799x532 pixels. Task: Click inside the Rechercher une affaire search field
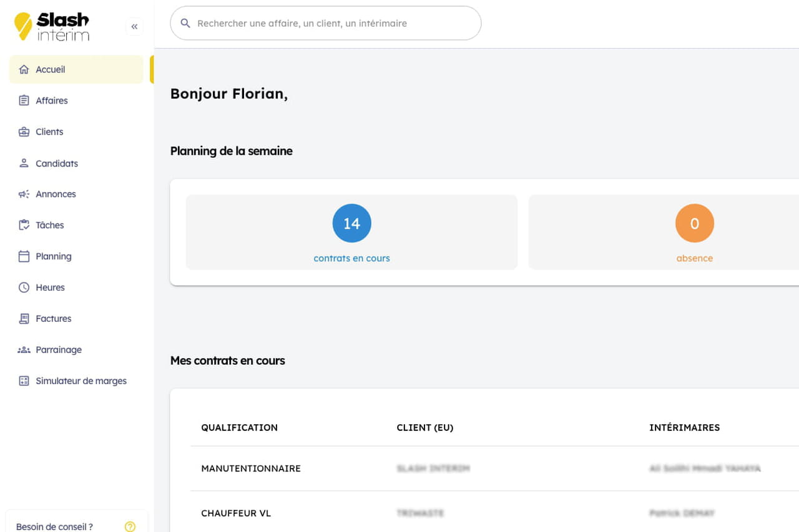[x=325, y=23]
